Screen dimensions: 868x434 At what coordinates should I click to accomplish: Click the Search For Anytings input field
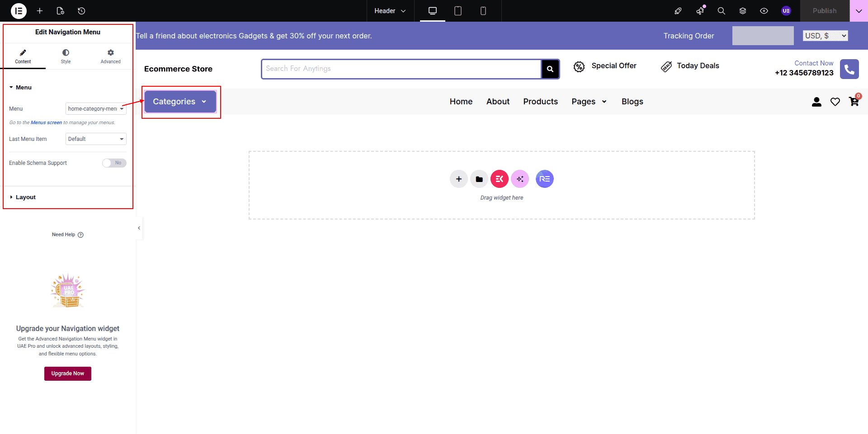(401, 69)
